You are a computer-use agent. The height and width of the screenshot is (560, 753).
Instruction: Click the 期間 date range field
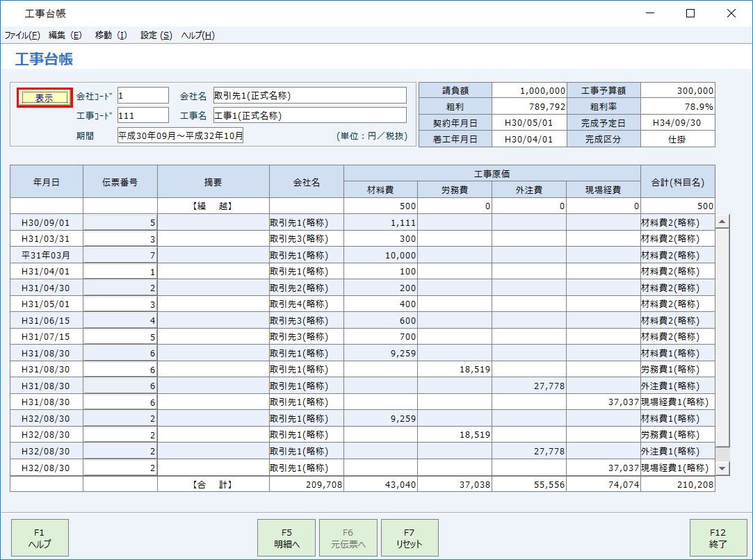coord(181,135)
